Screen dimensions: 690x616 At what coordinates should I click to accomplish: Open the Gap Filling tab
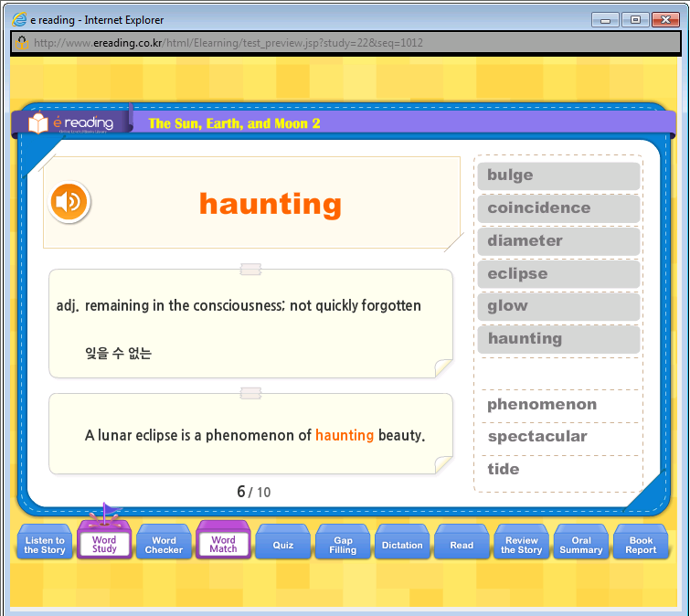[x=343, y=543]
